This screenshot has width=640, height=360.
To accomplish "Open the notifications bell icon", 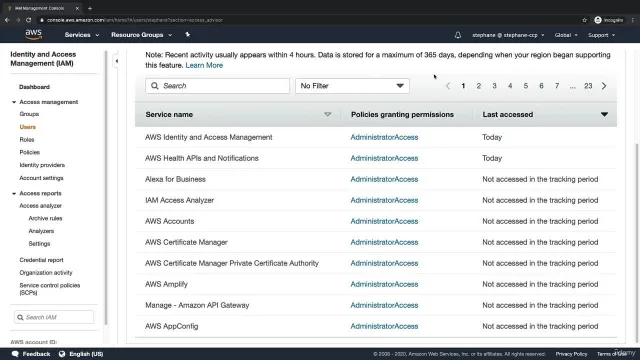I will coord(458,35).
